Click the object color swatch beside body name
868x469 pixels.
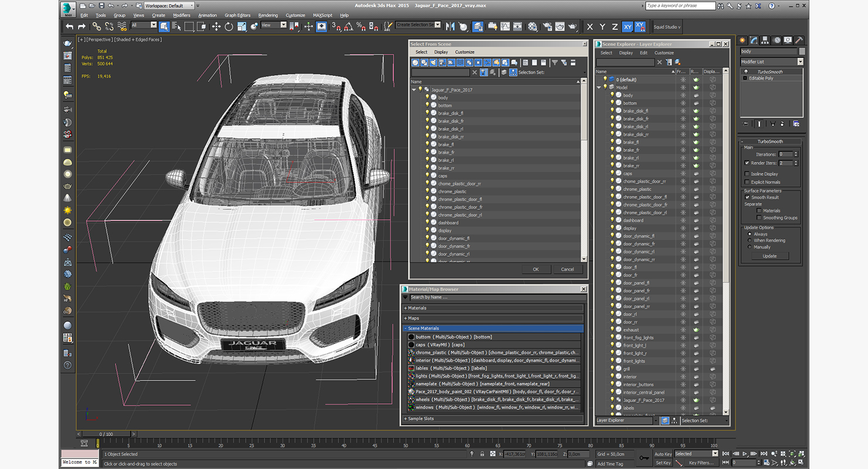click(x=802, y=52)
